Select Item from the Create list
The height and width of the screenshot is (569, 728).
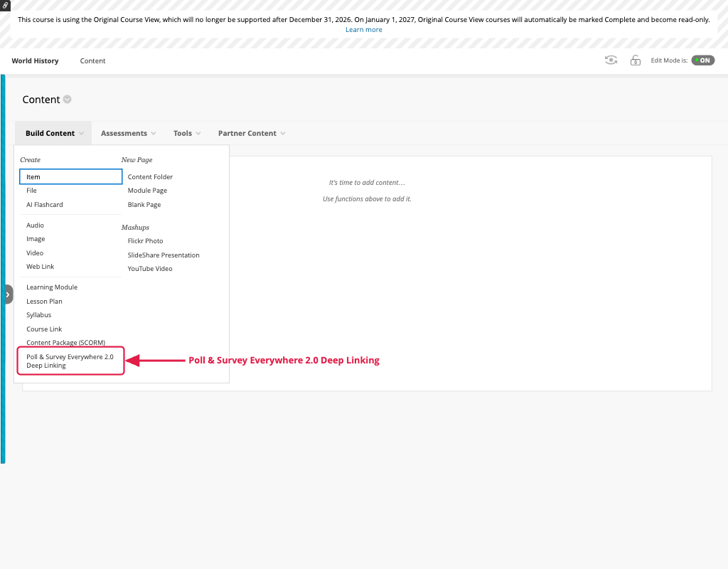70,176
